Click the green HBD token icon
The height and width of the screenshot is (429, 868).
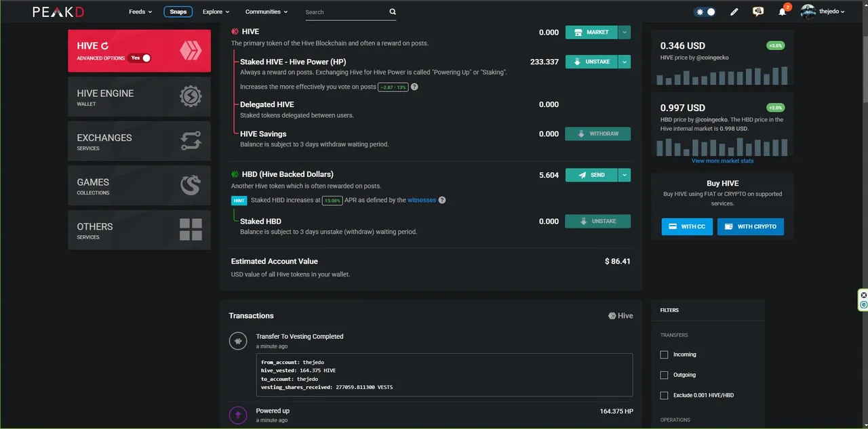235,174
